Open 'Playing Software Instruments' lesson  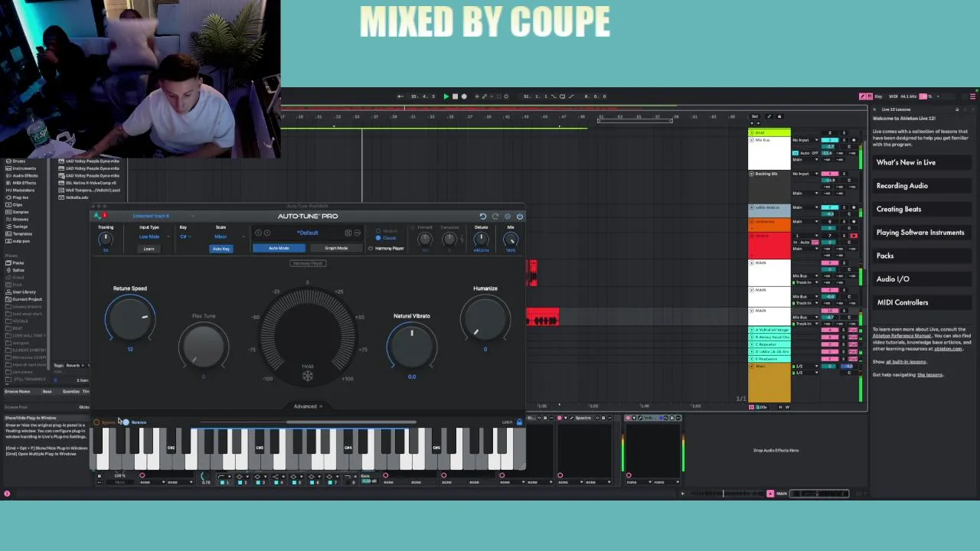[x=920, y=233]
